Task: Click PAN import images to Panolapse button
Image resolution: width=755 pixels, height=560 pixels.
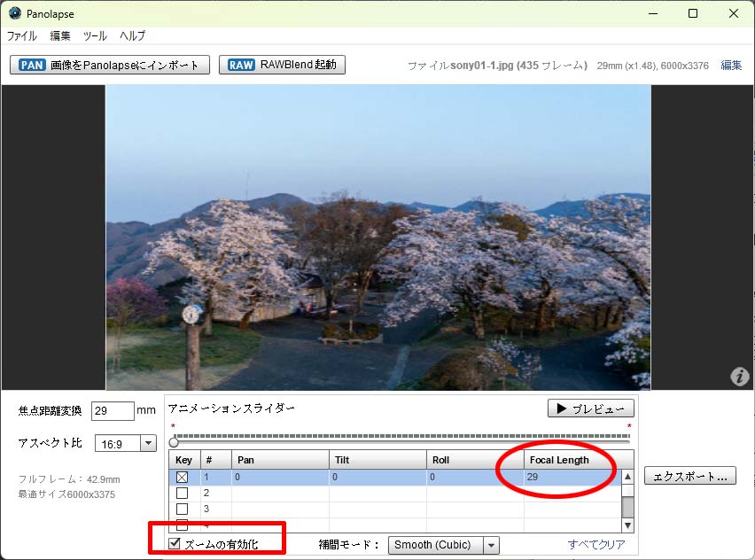Action: point(110,65)
